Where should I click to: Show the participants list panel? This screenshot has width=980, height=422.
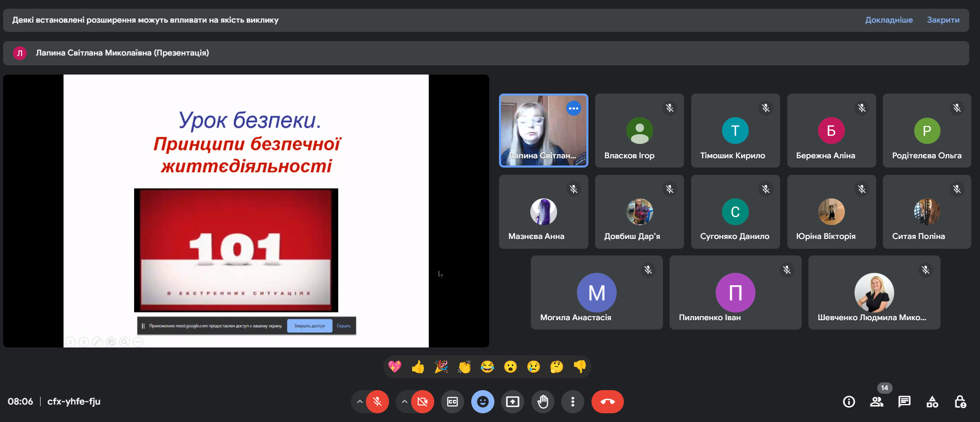(x=877, y=402)
